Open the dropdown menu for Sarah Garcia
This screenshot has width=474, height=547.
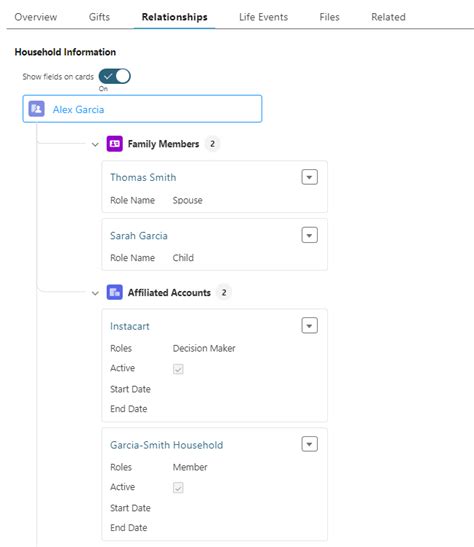(309, 235)
